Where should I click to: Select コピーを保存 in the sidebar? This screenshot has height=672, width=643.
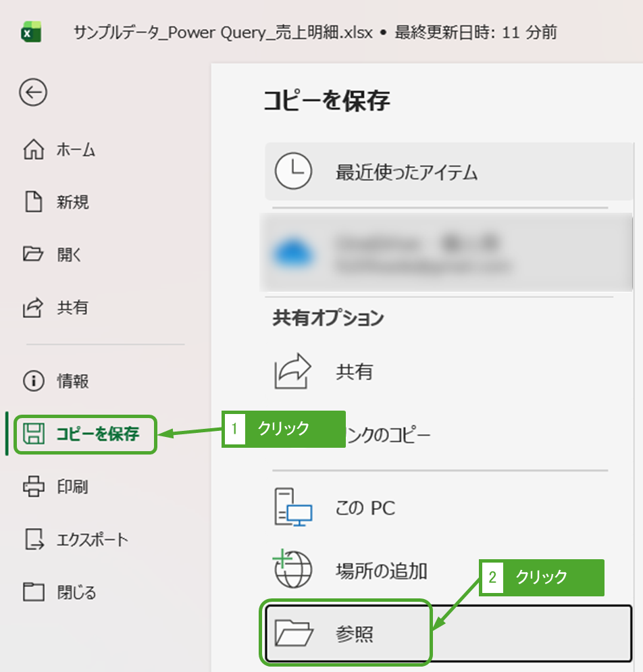[x=85, y=434]
